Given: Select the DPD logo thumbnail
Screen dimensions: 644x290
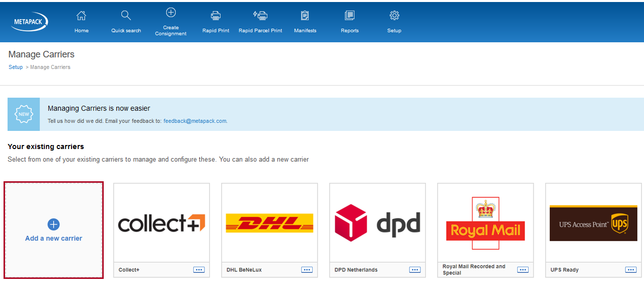Looking at the screenshot, I should click(x=378, y=223).
